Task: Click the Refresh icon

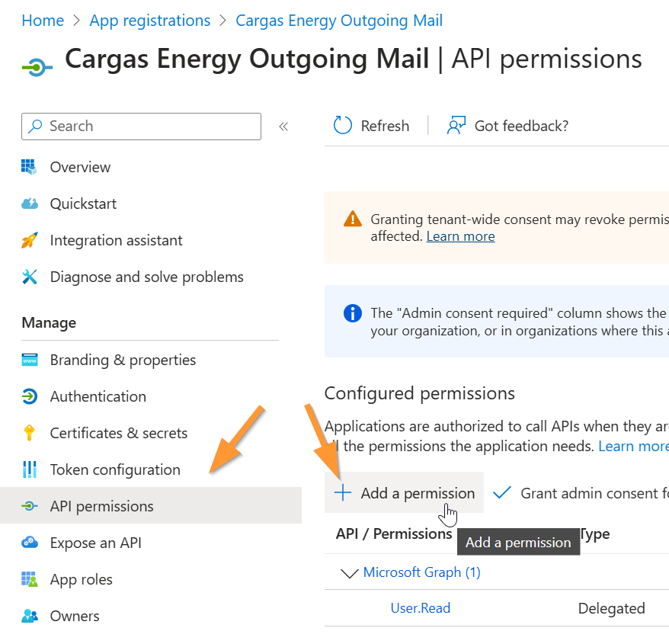Action: [342, 126]
